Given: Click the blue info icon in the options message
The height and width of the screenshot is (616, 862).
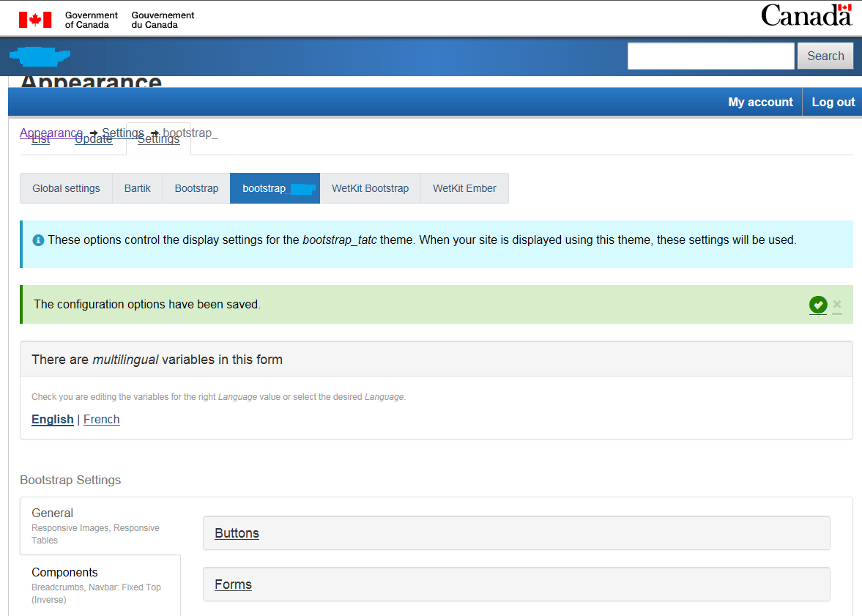Looking at the screenshot, I should click(38, 240).
